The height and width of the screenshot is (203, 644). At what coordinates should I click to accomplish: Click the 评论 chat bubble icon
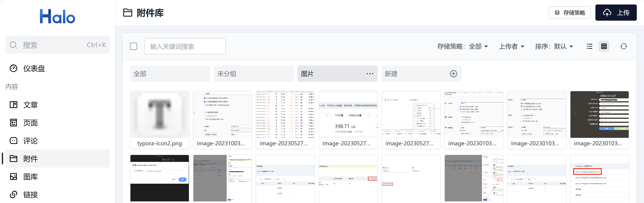pos(13,141)
